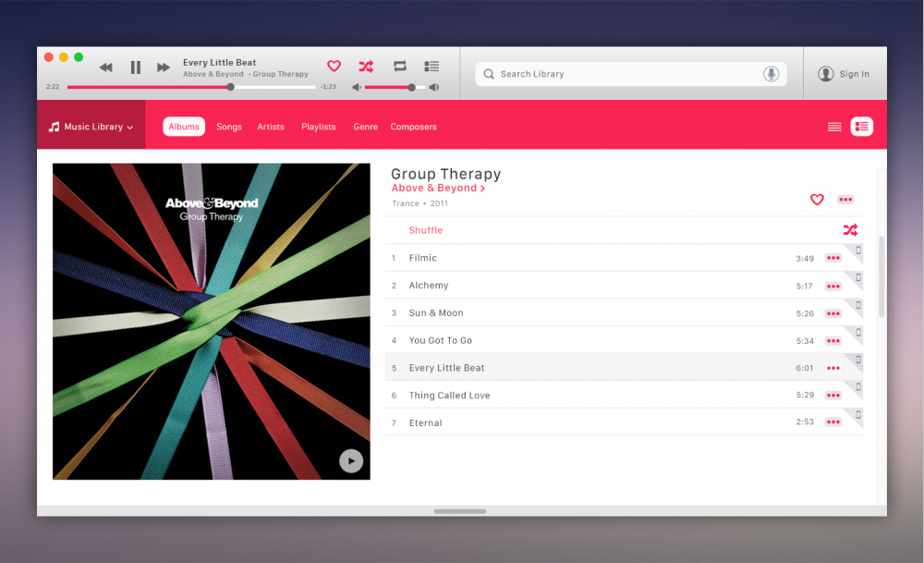Set max volume with loud speaker icon

point(434,87)
